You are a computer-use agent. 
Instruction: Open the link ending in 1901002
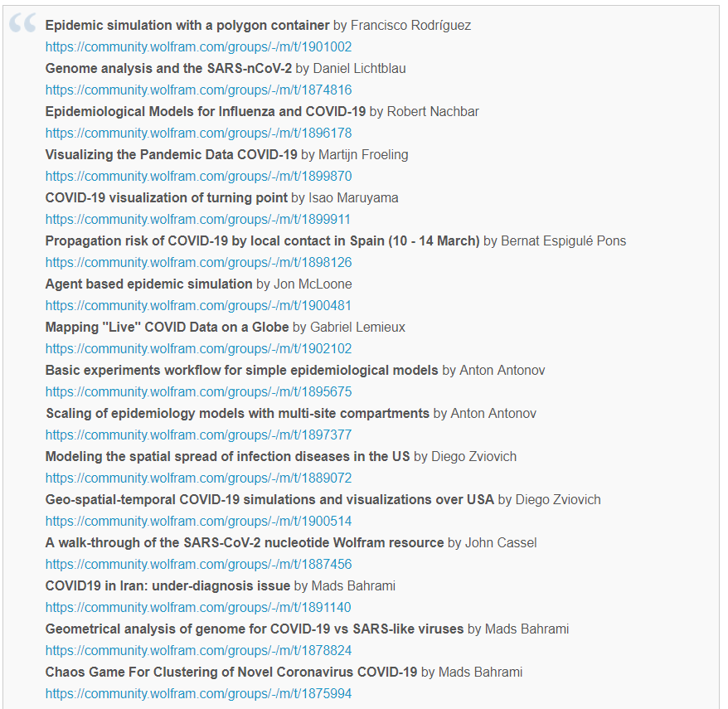(198, 47)
